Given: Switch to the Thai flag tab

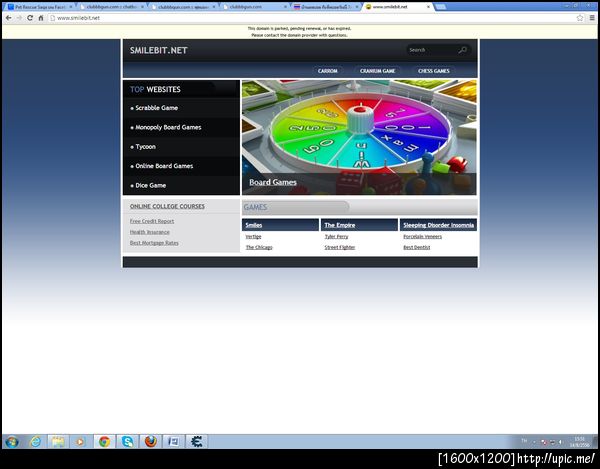Looking at the screenshot, I should point(325,7).
